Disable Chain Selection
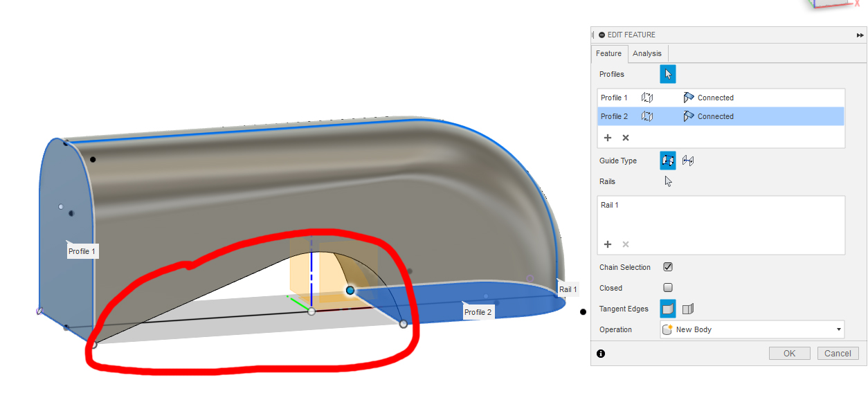 coord(667,266)
